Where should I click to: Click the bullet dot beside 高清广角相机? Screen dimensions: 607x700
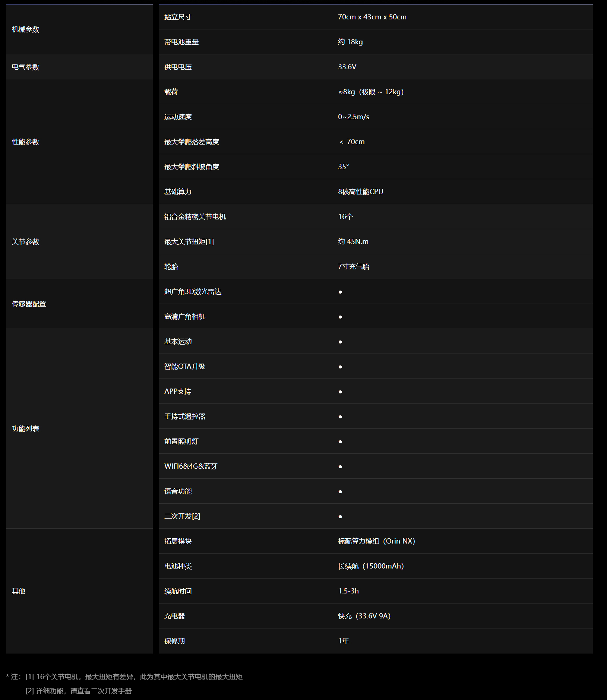(x=340, y=317)
